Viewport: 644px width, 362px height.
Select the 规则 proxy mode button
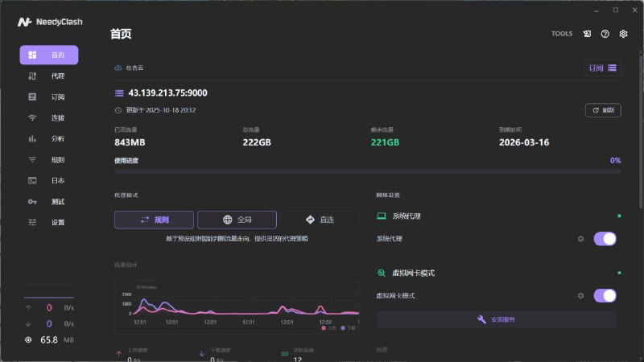[x=154, y=220]
